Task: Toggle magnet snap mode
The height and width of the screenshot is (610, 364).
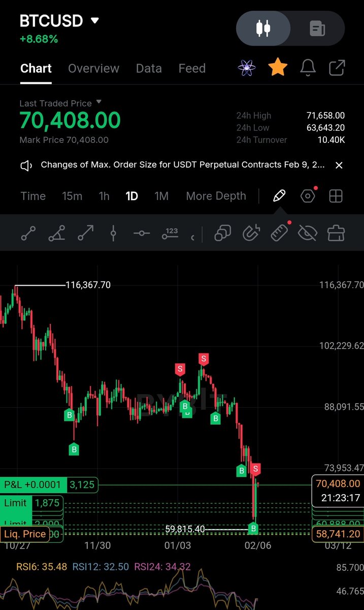Action: click(251, 233)
